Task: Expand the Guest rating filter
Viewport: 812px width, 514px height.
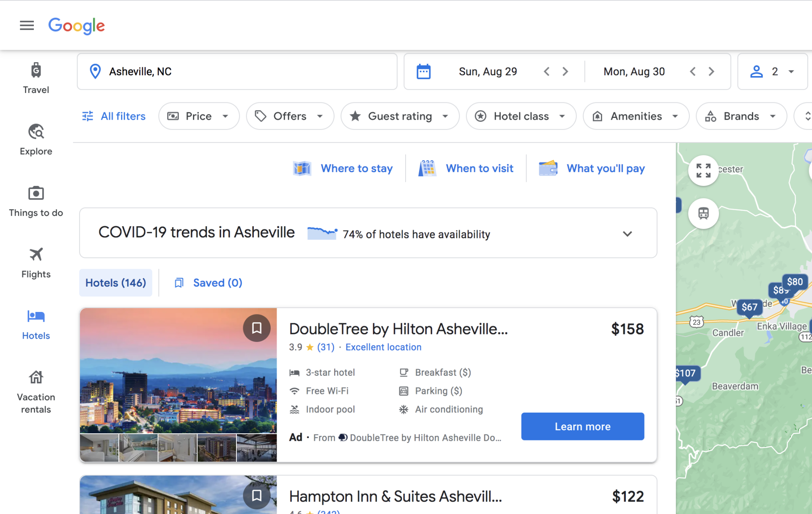Action: click(x=400, y=116)
